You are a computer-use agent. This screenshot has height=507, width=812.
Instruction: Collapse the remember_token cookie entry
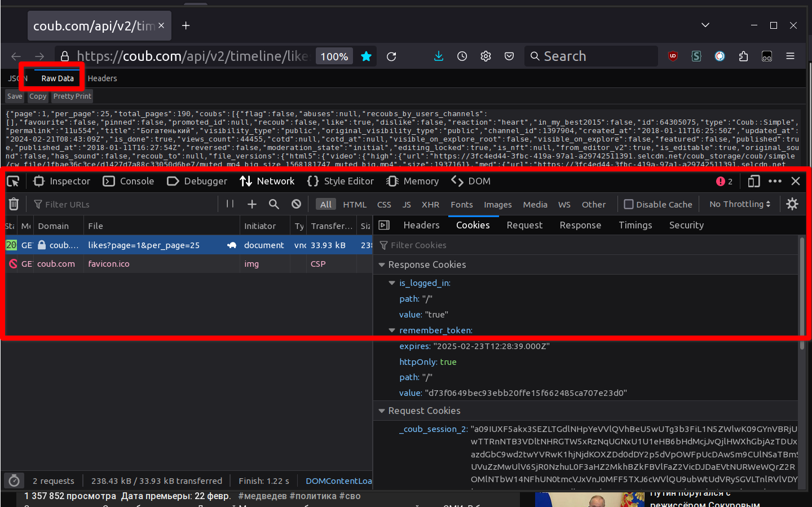click(x=392, y=330)
